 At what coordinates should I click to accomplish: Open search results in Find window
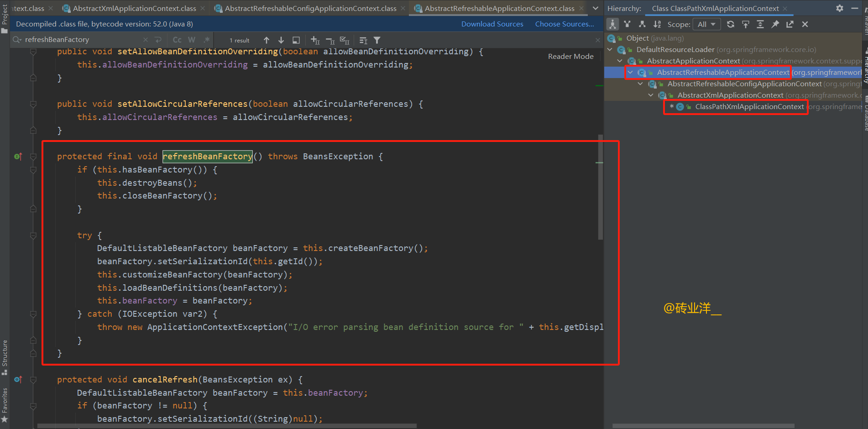tap(296, 40)
